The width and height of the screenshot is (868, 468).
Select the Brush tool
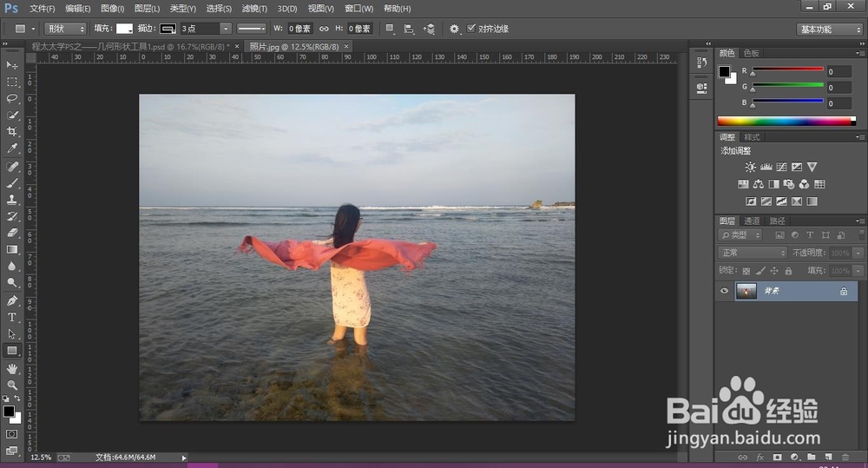(x=11, y=183)
